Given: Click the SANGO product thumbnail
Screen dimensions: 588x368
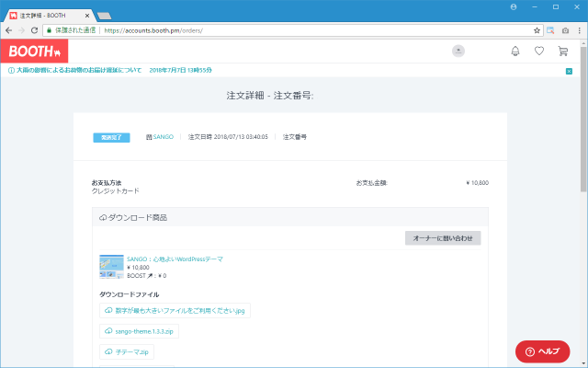Looking at the screenshot, I should click(110, 267).
